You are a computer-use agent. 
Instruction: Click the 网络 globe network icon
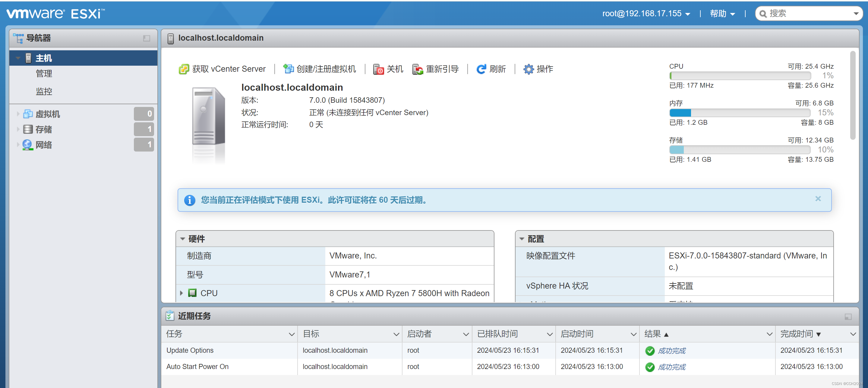tap(28, 145)
